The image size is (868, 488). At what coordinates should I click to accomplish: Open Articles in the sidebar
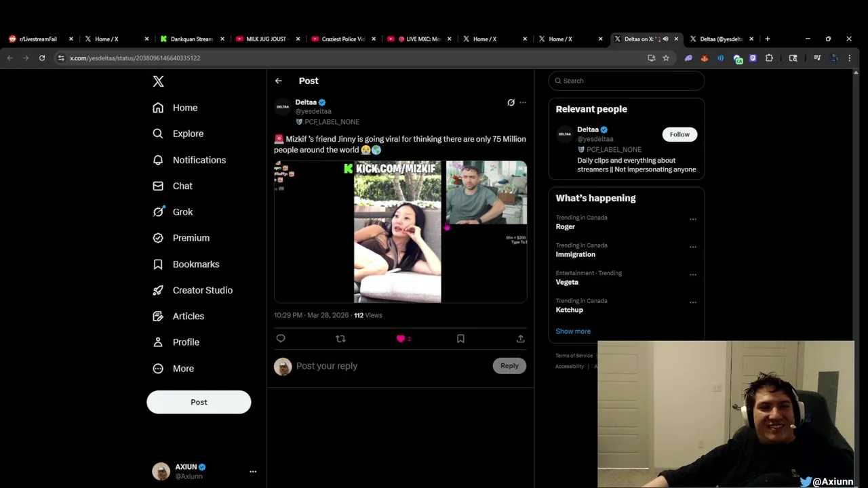point(178,316)
